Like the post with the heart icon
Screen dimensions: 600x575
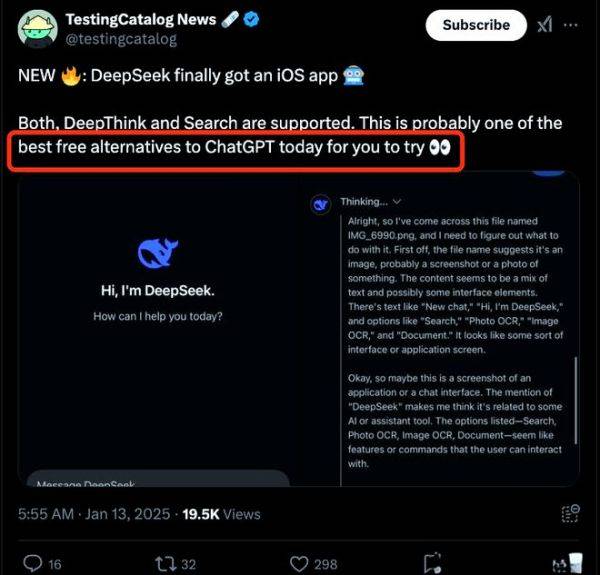pyautogui.click(x=298, y=564)
